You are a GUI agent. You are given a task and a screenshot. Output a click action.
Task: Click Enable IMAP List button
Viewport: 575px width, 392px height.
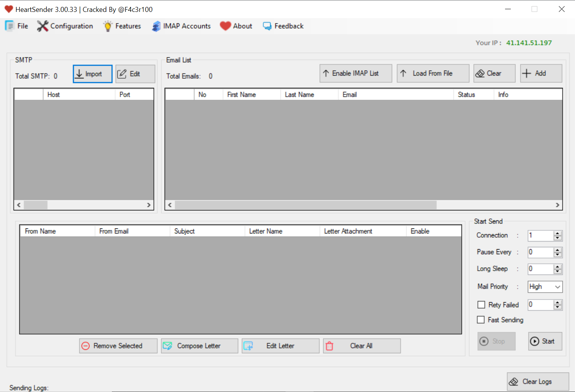[x=356, y=73]
